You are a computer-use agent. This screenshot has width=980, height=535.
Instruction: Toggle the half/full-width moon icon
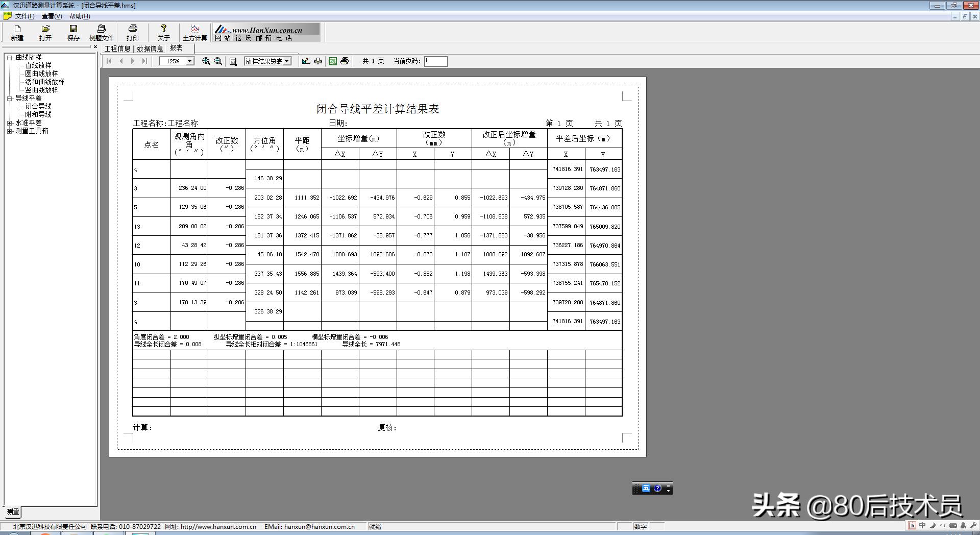[933, 526]
